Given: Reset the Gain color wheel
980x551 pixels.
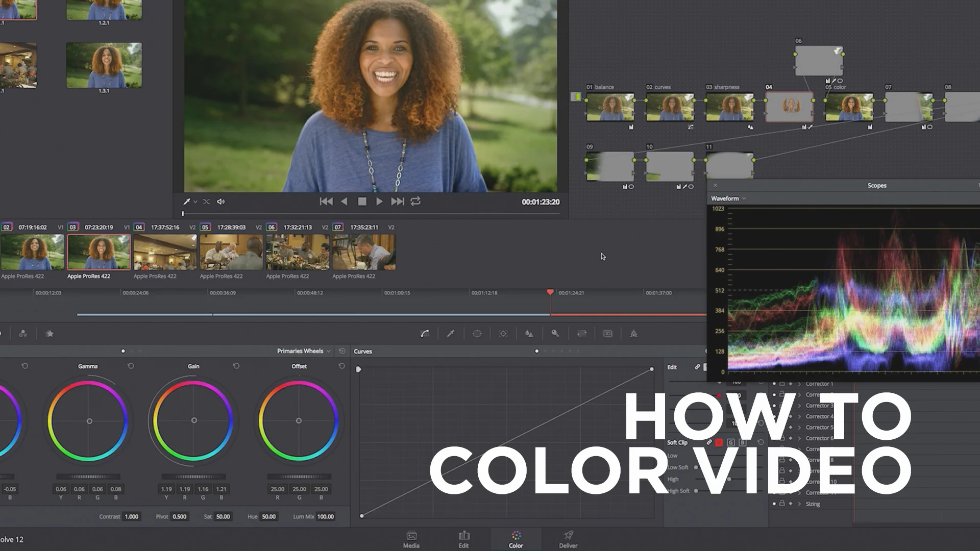Looking at the screenshot, I should tap(236, 366).
